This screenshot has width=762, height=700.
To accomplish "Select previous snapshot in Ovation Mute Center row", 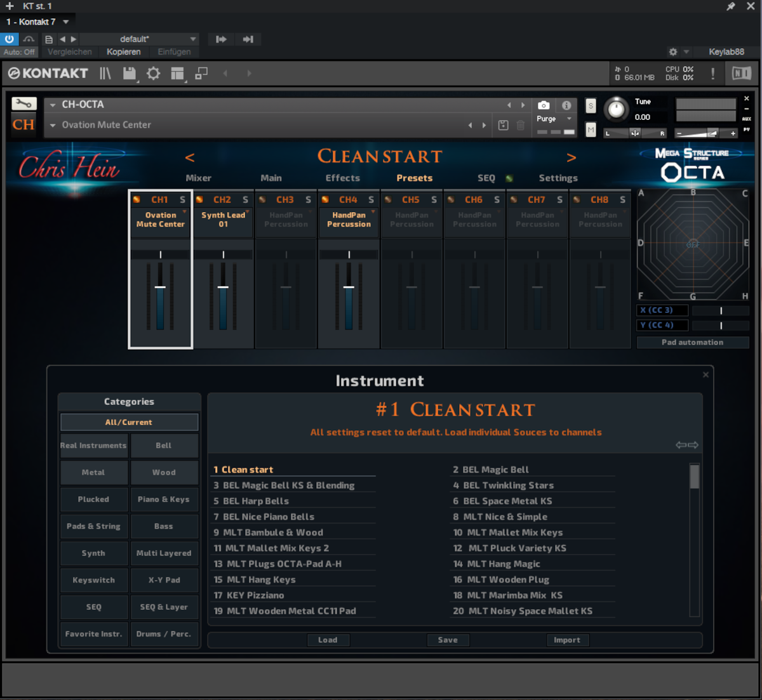I will tap(470, 125).
